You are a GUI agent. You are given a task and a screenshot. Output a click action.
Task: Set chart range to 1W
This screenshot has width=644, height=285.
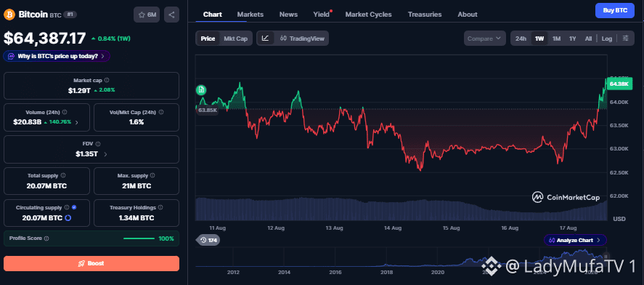539,39
